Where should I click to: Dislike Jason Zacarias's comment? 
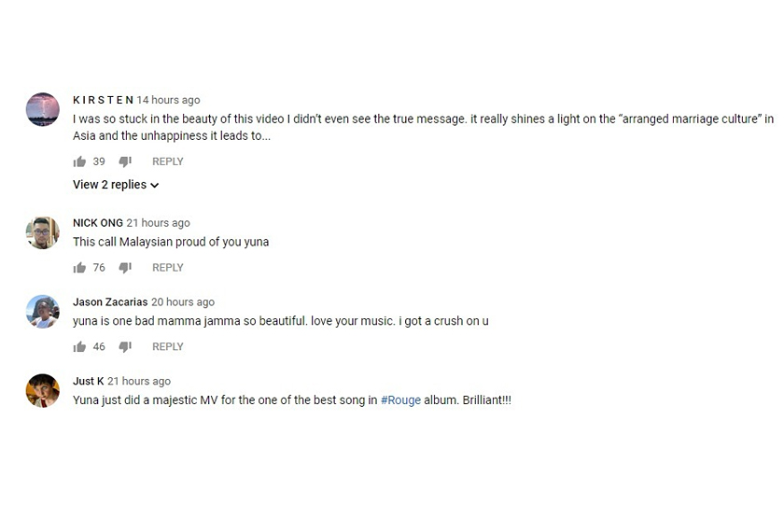[125, 347]
